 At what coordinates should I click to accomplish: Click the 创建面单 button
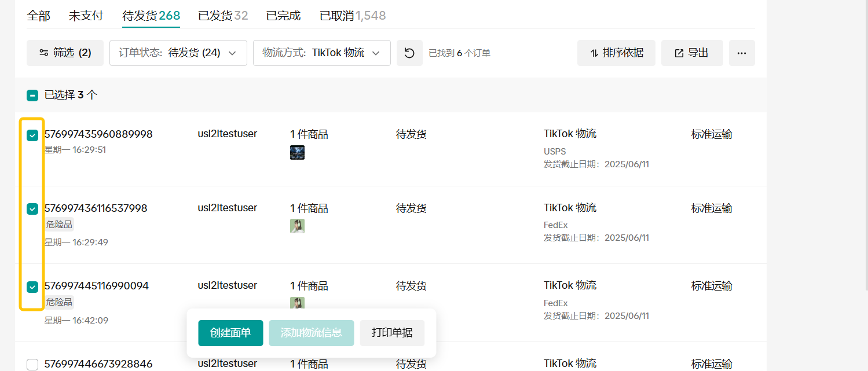(x=230, y=333)
